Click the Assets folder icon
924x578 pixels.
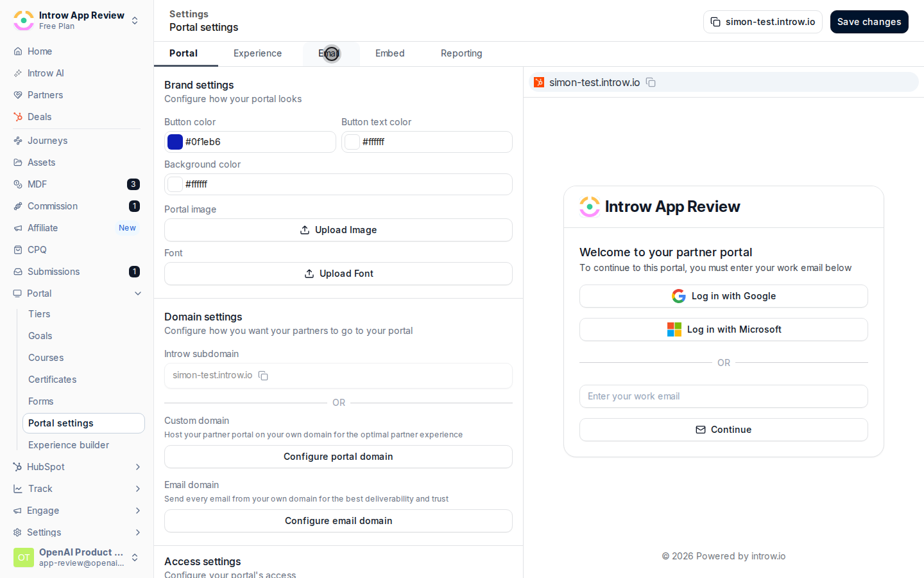(18, 162)
